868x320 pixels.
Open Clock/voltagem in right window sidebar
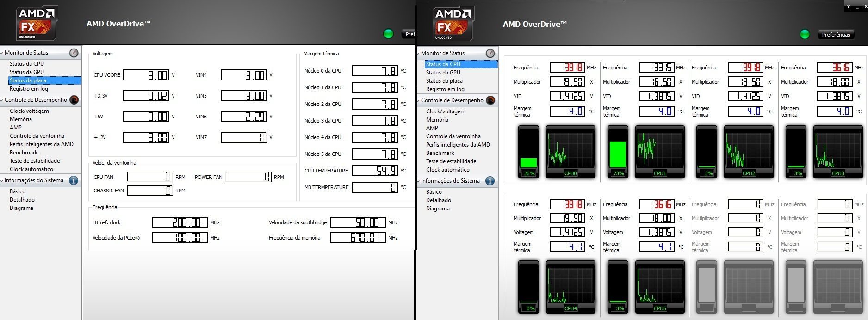[446, 111]
